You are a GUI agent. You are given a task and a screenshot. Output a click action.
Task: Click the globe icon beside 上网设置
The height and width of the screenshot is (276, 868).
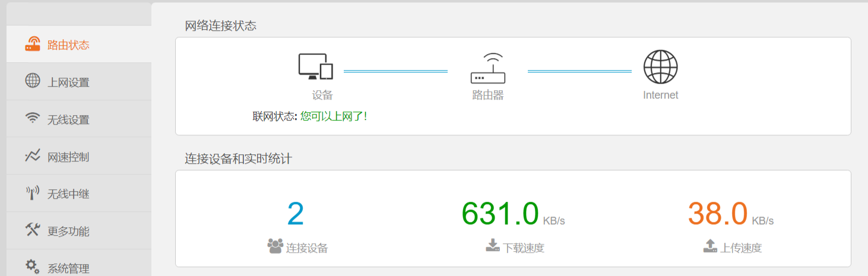[x=33, y=81]
